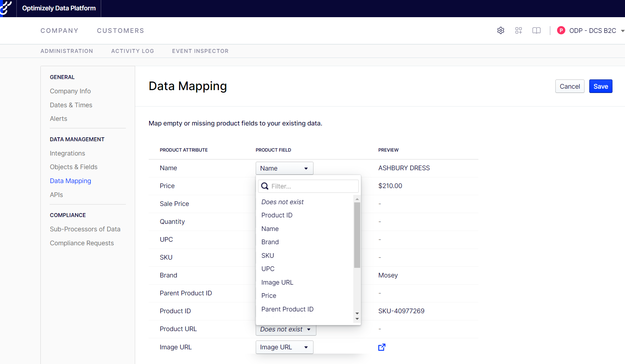Click the magnifier icon in filter box
The height and width of the screenshot is (364, 625).
pyautogui.click(x=265, y=186)
